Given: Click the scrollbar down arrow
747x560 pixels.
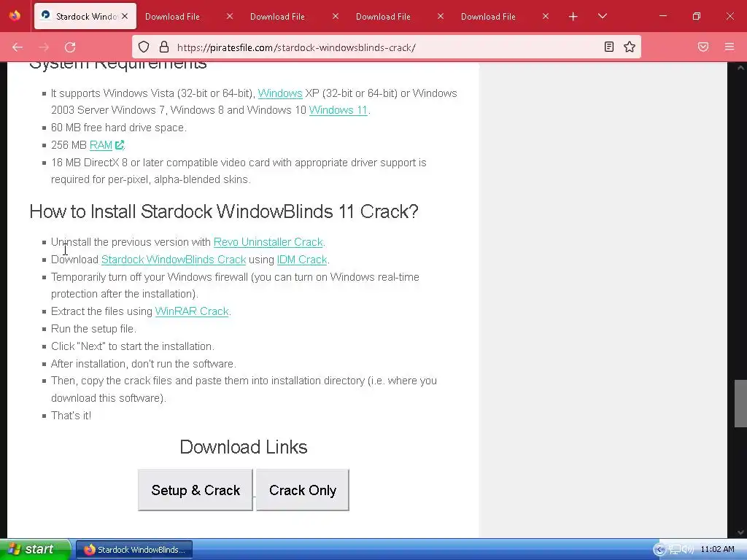Looking at the screenshot, I should 740,532.
